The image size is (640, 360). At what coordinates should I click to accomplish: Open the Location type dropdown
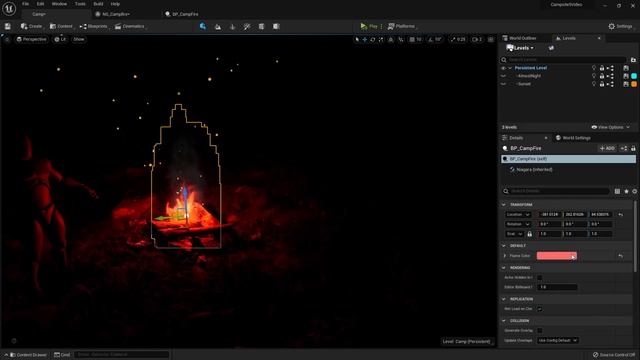tap(518, 215)
